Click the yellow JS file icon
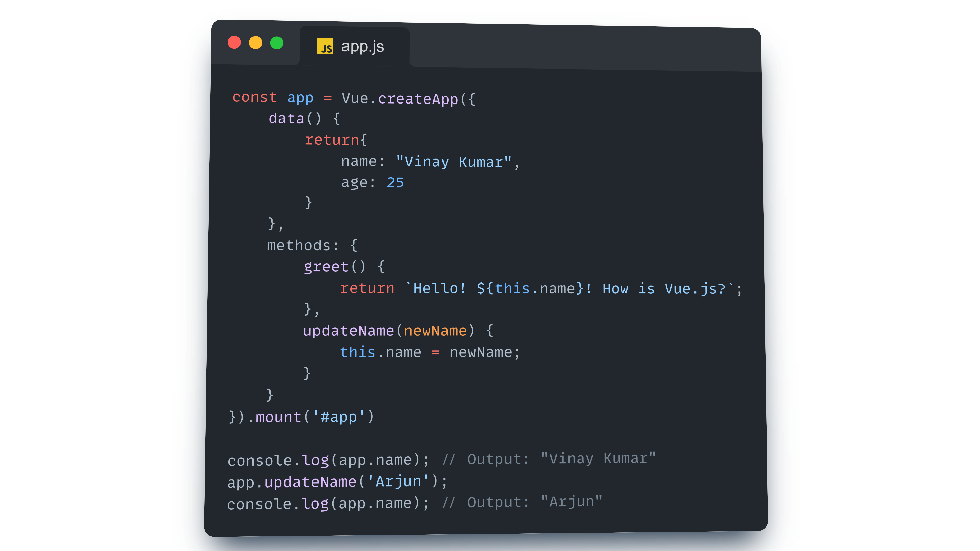 click(325, 46)
